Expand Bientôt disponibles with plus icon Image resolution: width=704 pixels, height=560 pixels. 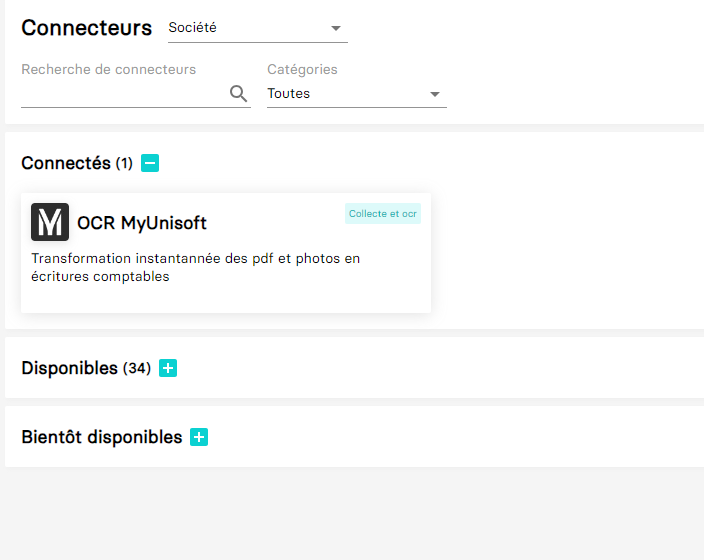coord(199,437)
